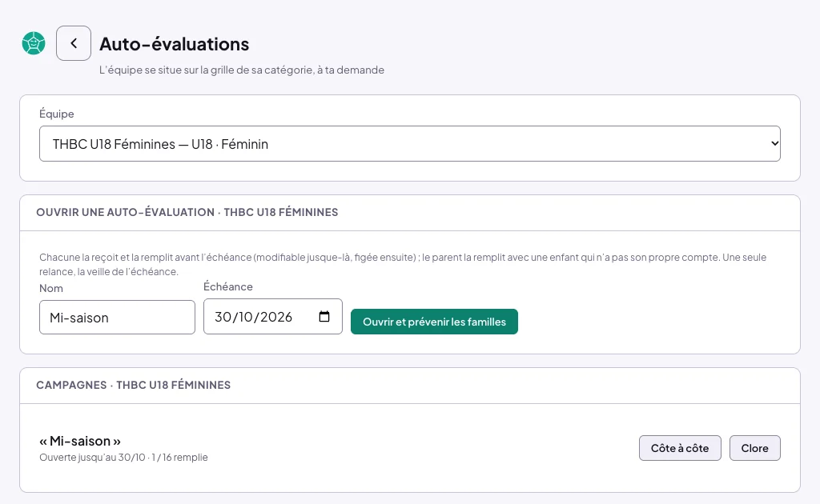Click the green app logo icon

(x=34, y=43)
